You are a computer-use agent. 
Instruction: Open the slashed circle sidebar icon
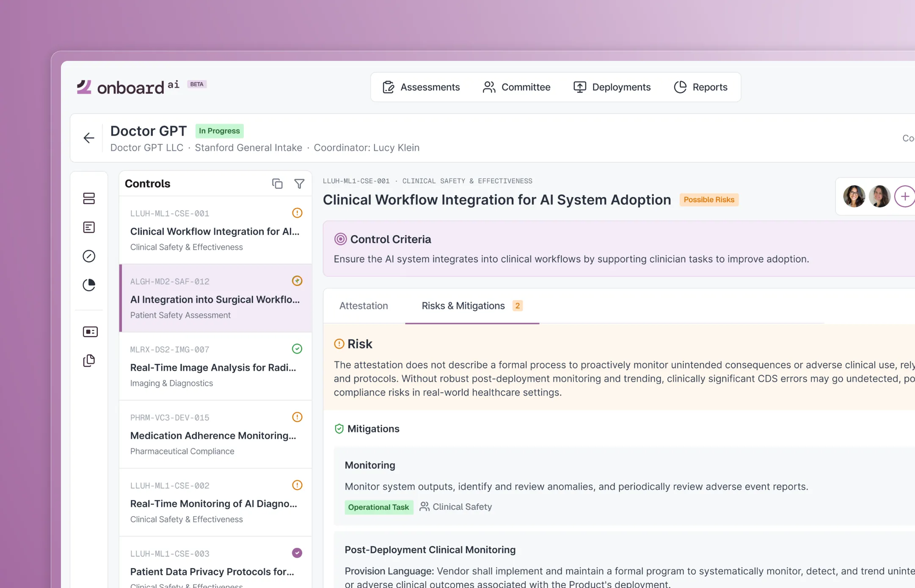[89, 256]
